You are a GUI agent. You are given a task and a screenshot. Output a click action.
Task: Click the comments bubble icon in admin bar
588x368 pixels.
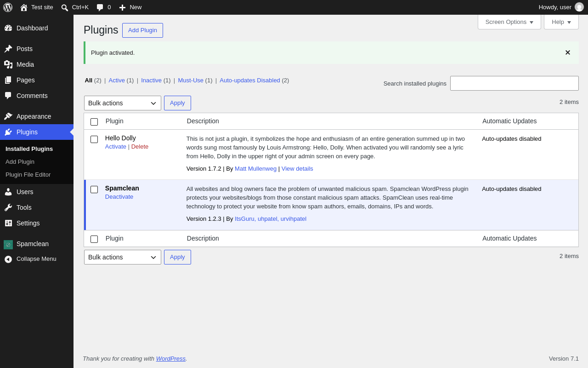pyautogui.click(x=100, y=7)
